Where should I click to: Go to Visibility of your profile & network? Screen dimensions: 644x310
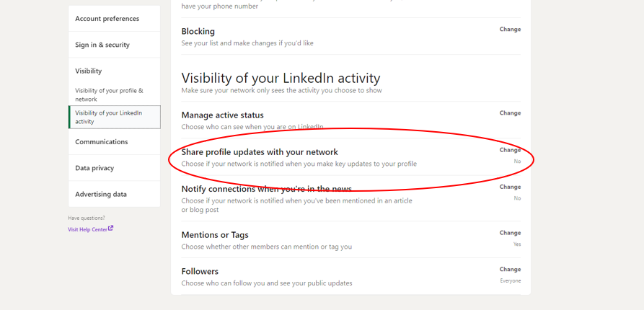114,95
